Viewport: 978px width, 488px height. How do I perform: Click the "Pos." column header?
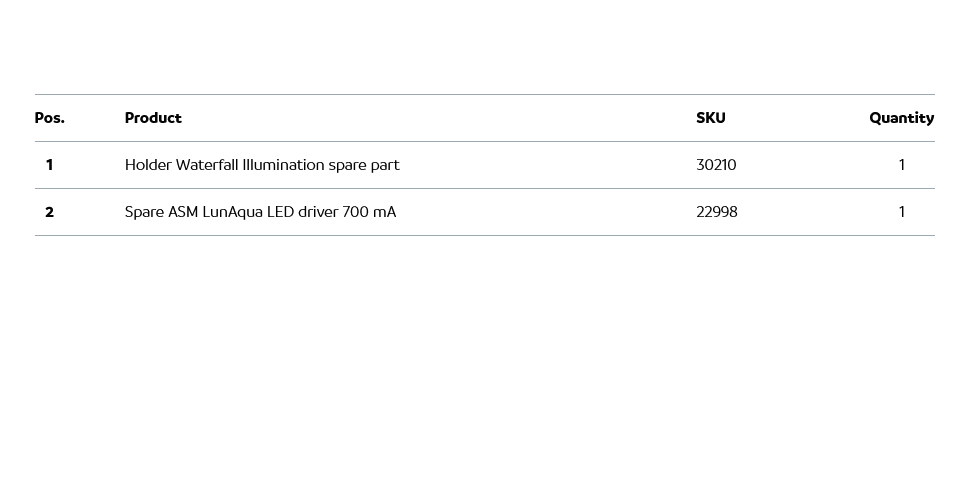[49, 118]
